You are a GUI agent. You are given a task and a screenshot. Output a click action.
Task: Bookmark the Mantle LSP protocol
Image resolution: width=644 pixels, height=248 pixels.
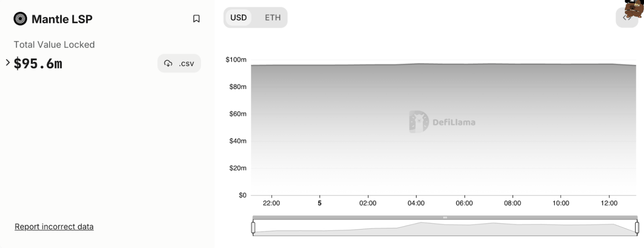pyautogui.click(x=196, y=19)
